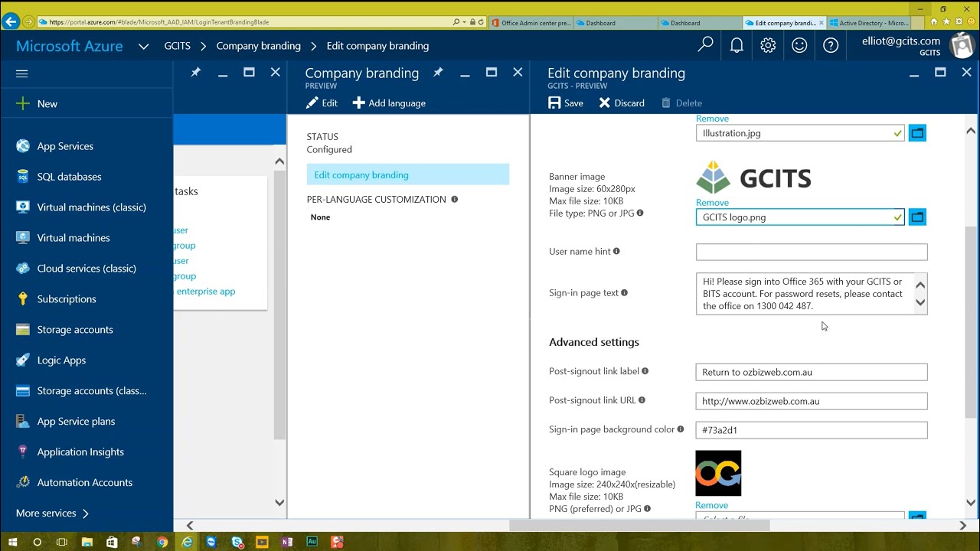Show info for Sign-in page background color
The height and width of the screenshot is (551, 980).
680,429
